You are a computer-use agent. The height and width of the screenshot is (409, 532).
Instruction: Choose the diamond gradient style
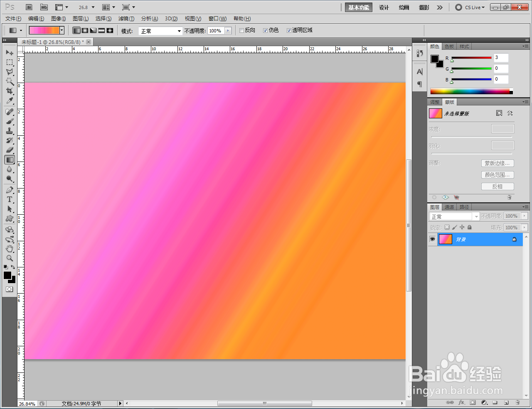pos(110,30)
